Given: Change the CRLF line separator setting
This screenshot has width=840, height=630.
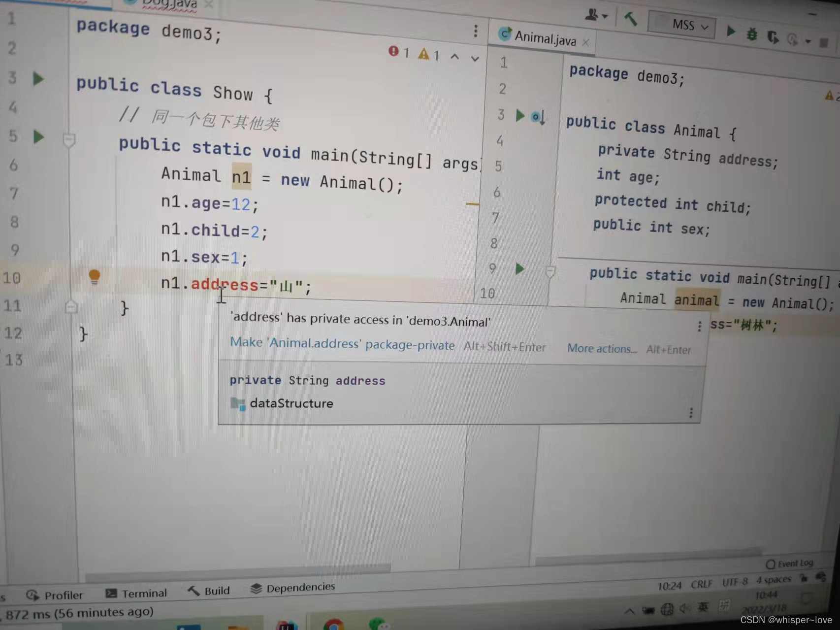Looking at the screenshot, I should (x=702, y=584).
